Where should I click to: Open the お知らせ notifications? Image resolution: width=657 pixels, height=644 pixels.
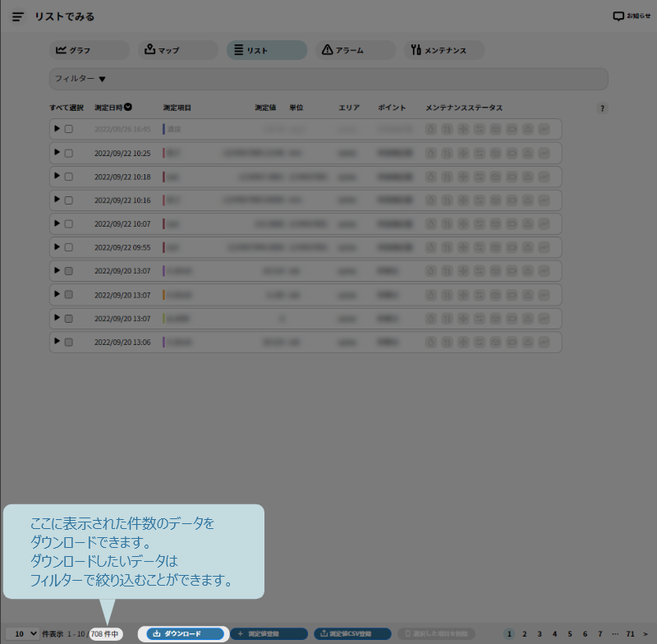[632, 16]
